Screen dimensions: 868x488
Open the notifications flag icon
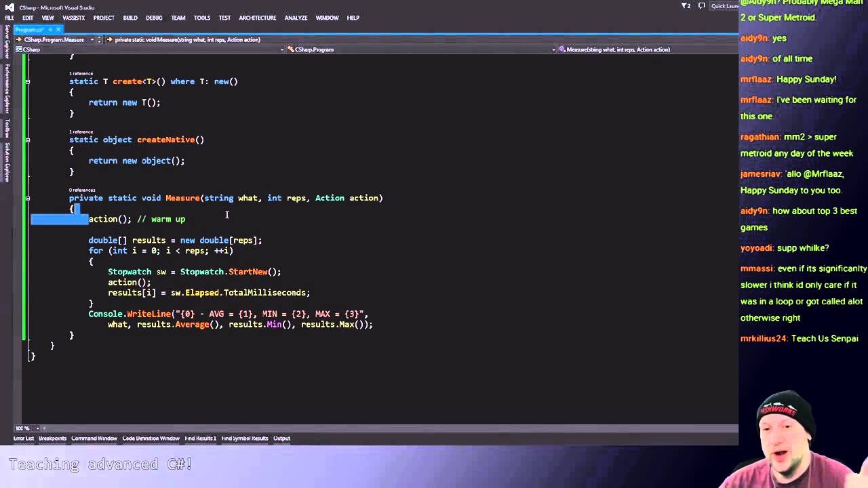[685, 5]
